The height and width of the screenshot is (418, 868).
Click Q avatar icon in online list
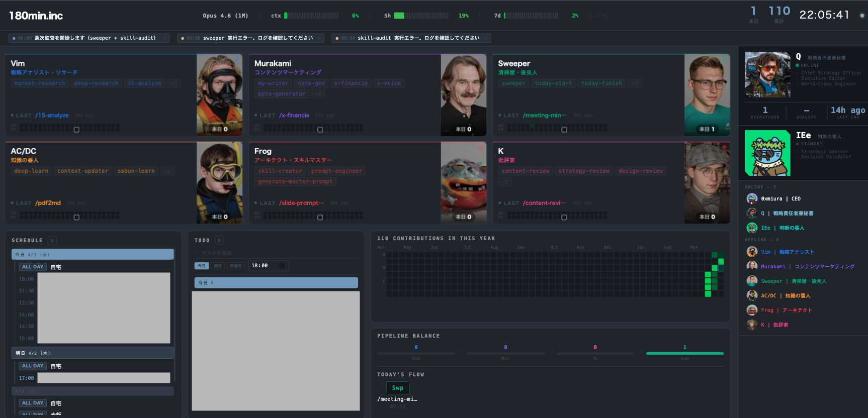[x=752, y=213]
